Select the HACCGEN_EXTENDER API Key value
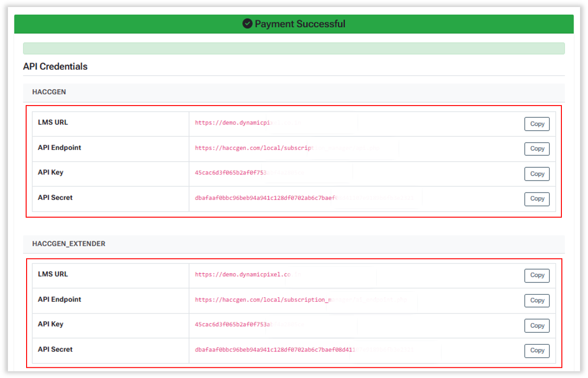The image size is (588, 378). tap(250, 325)
